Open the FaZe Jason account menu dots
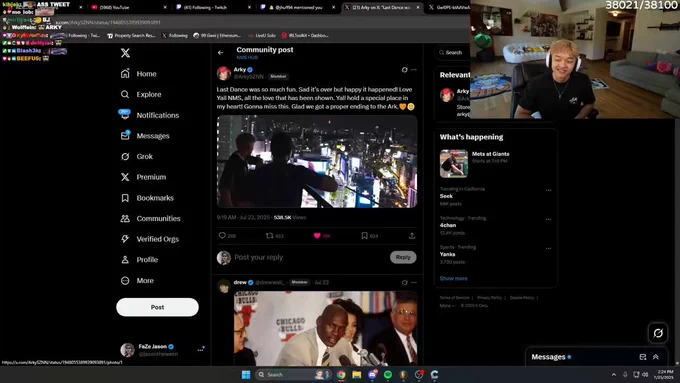Screen dimensions: 680x383 (200, 350)
